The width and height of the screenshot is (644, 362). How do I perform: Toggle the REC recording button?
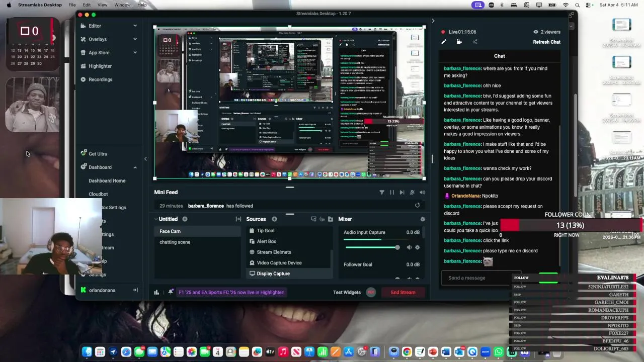point(371,292)
